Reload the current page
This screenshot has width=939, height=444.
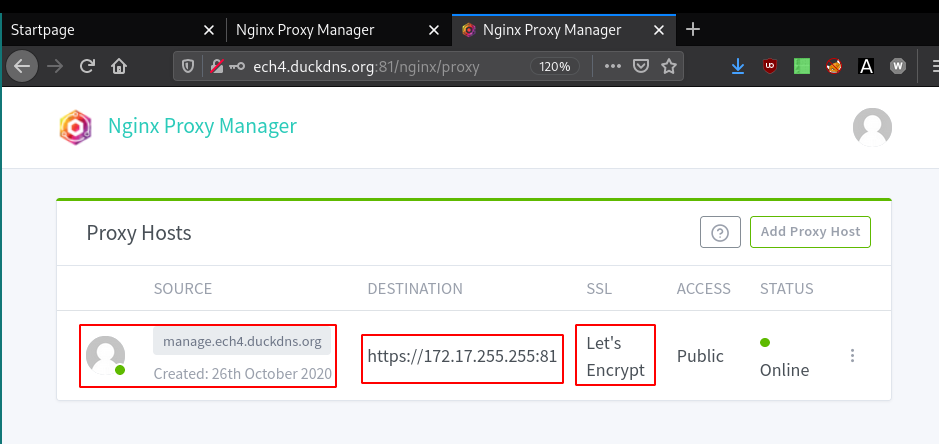[x=87, y=67]
